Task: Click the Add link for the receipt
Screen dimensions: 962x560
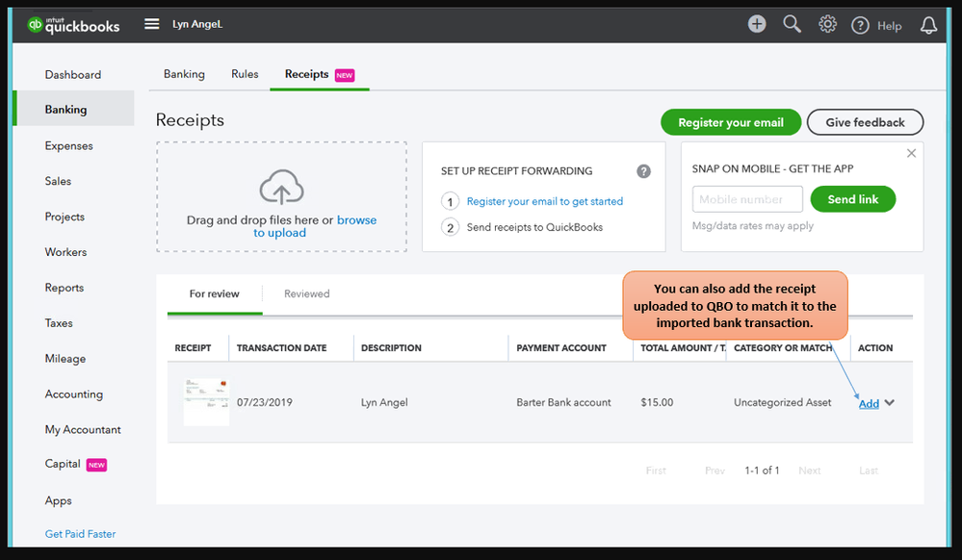Action: click(x=869, y=403)
